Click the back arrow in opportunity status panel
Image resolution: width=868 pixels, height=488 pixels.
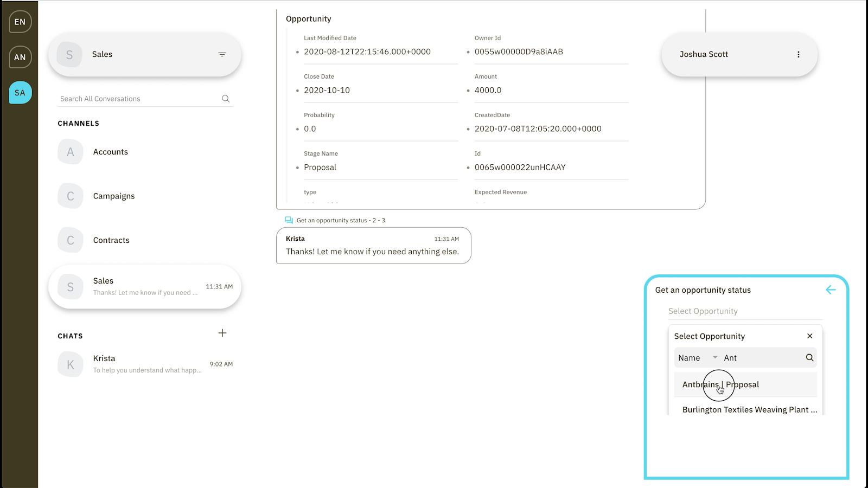(831, 290)
